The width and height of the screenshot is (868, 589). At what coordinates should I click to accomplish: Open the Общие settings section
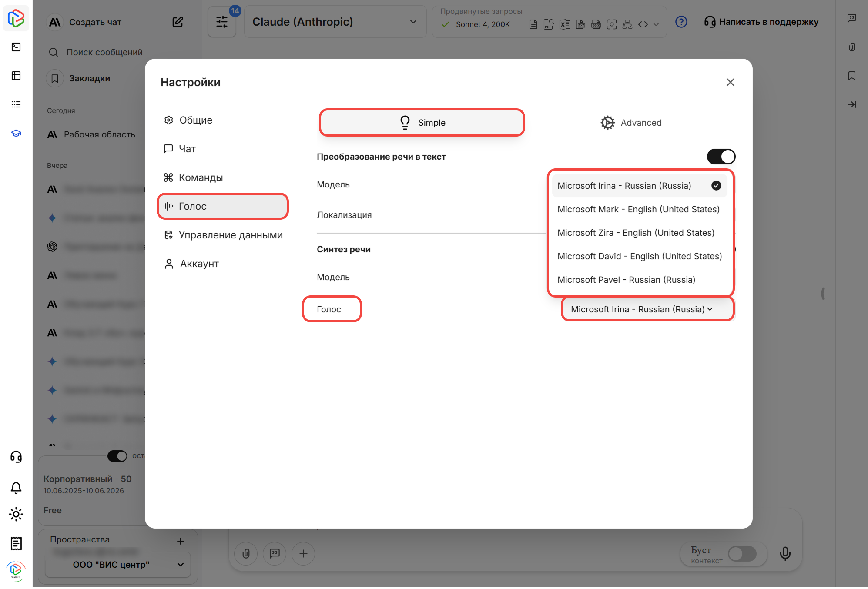pos(223,120)
